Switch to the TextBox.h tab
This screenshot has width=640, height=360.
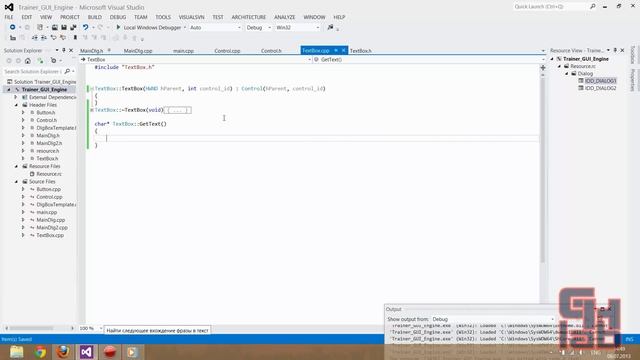[360, 51]
